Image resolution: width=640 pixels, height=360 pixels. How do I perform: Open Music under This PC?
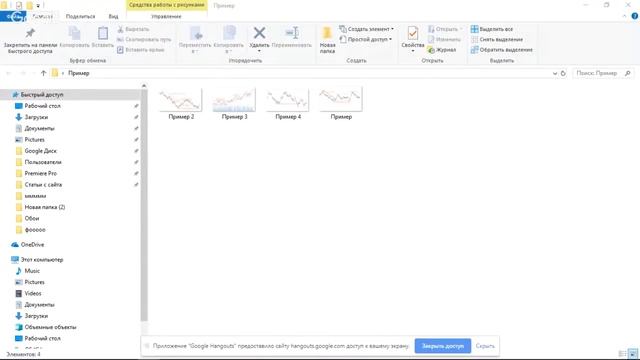pyautogui.click(x=28, y=271)
